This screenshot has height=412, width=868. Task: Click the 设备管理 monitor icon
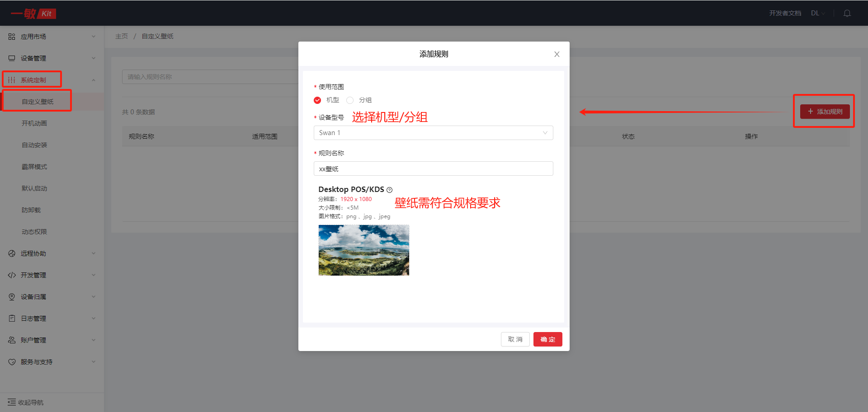click(x=12, y=58)
